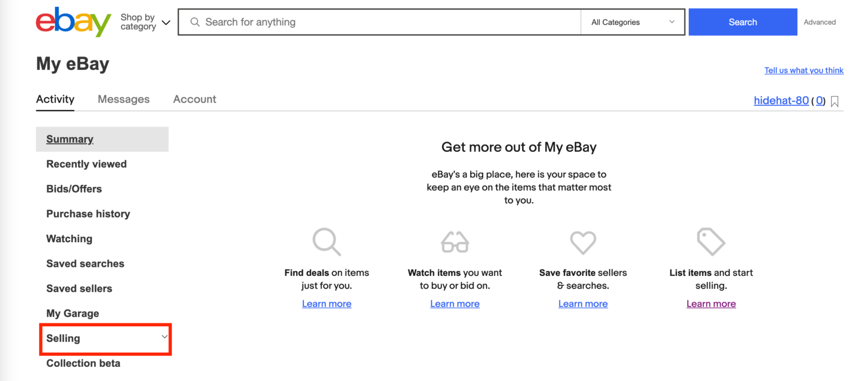868x381 pixels.
Task: Open the All Categories dropdown
Action: 632,22
